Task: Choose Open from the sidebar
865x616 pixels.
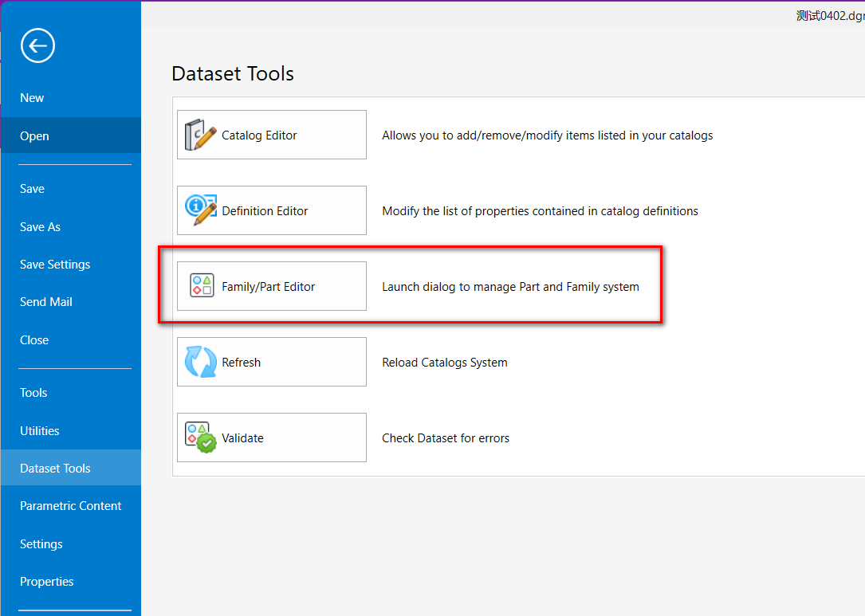Action: (34, 136)
